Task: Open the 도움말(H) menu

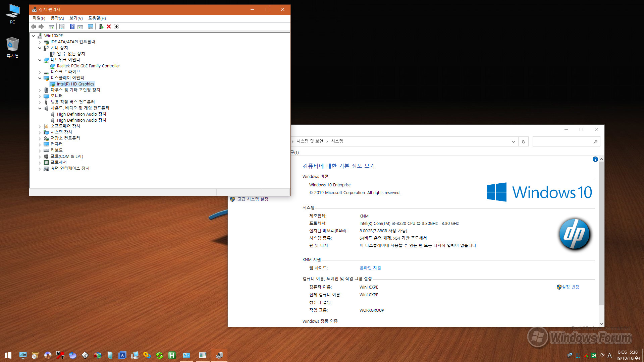Action: [97, 18]
